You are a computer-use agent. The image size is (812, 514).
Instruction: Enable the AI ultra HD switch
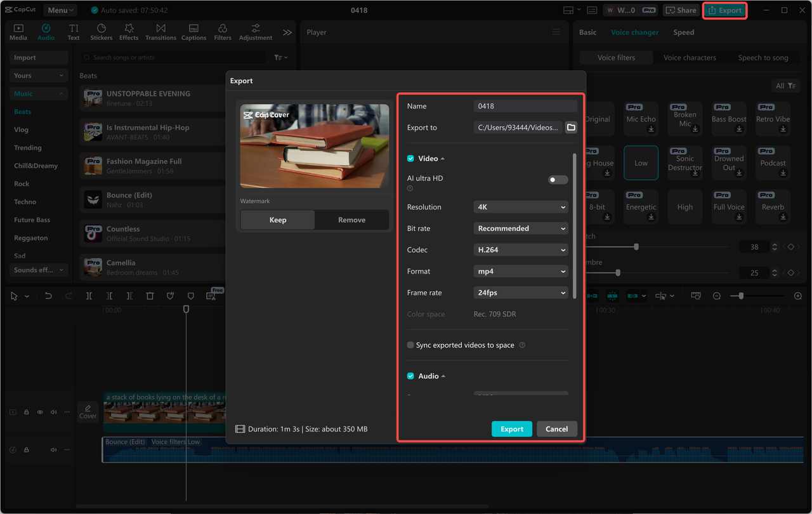tap(558, 180)
